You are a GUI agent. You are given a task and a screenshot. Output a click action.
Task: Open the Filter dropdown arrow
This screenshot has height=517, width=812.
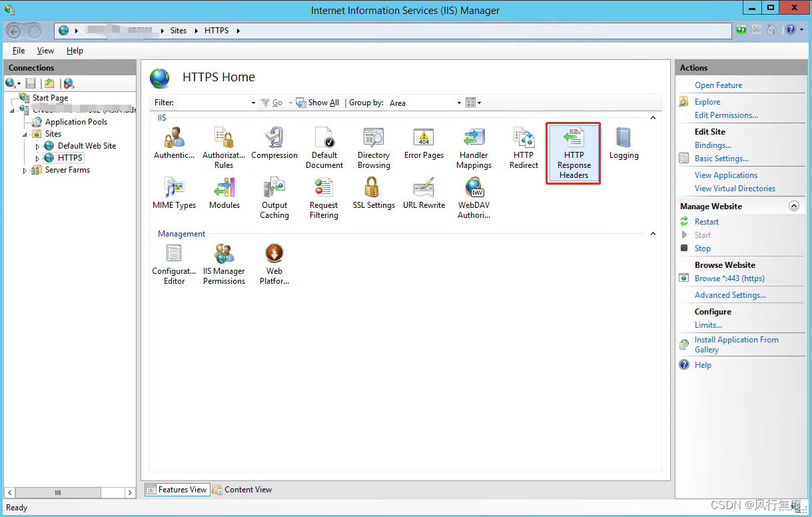coord(253,103)
